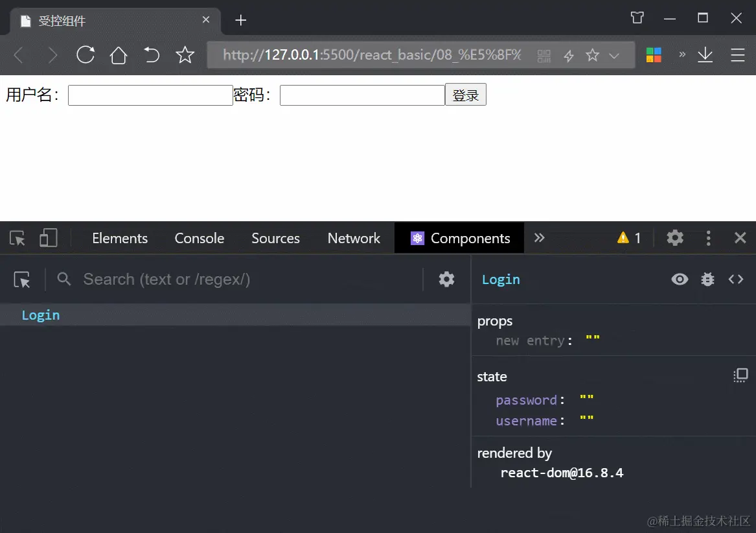Click the password state key

point(527,400)
